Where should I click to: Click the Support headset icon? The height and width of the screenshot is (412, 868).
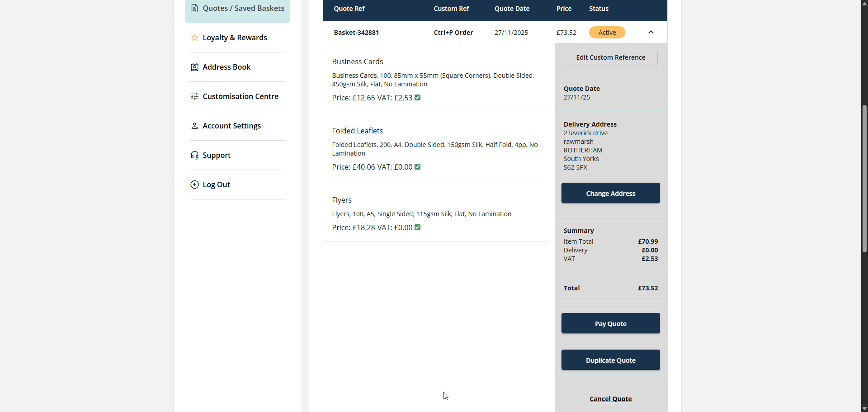pyautogui.click(x=194, y=155)
